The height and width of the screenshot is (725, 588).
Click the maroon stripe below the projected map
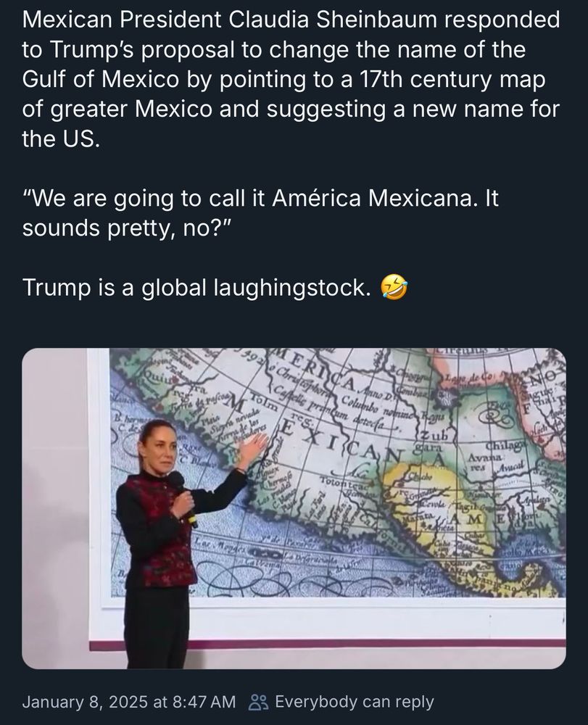click(326, 643)
